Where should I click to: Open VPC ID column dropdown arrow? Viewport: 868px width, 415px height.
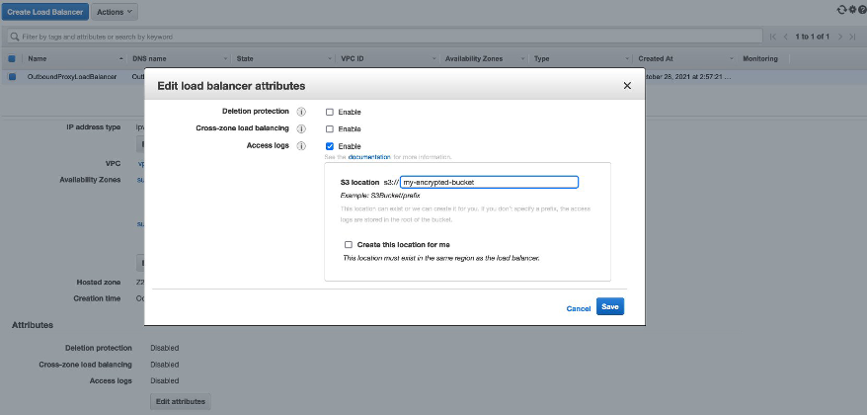(x=434, y=58)
